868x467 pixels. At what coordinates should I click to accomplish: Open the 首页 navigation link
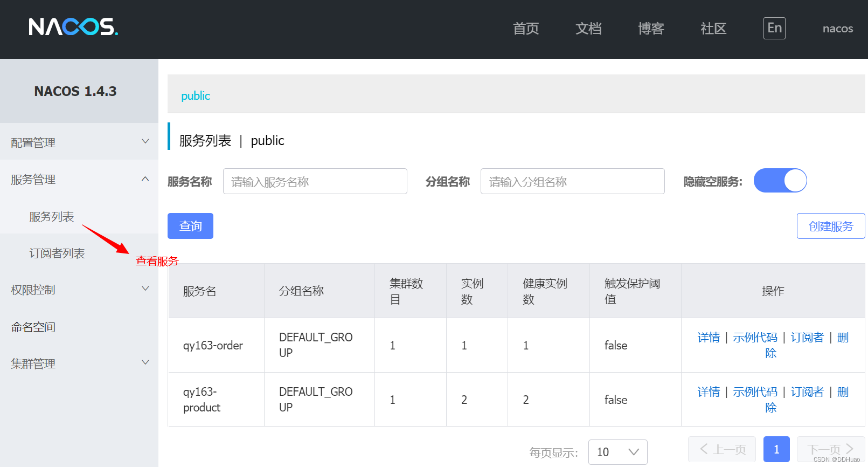pos(526,29)
